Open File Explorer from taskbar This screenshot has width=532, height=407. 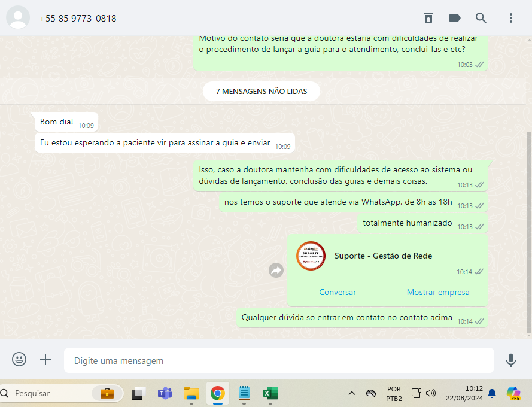pos(191,393)
